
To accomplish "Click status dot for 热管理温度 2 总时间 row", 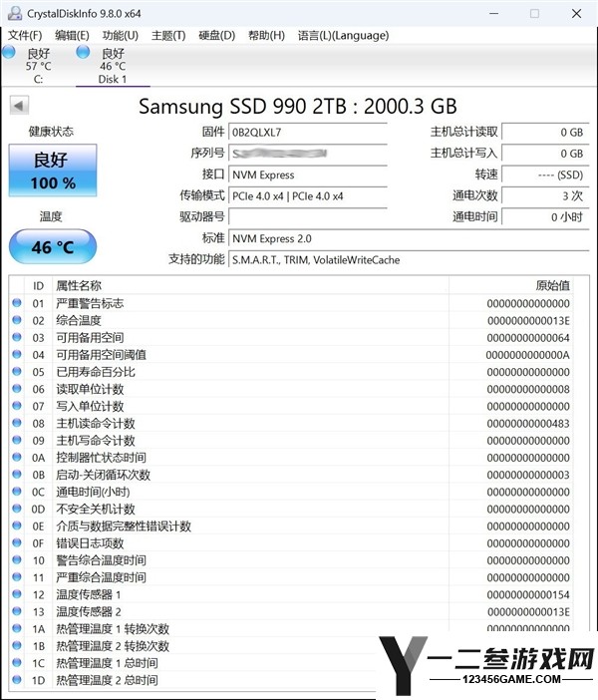I will click(17, 679).
